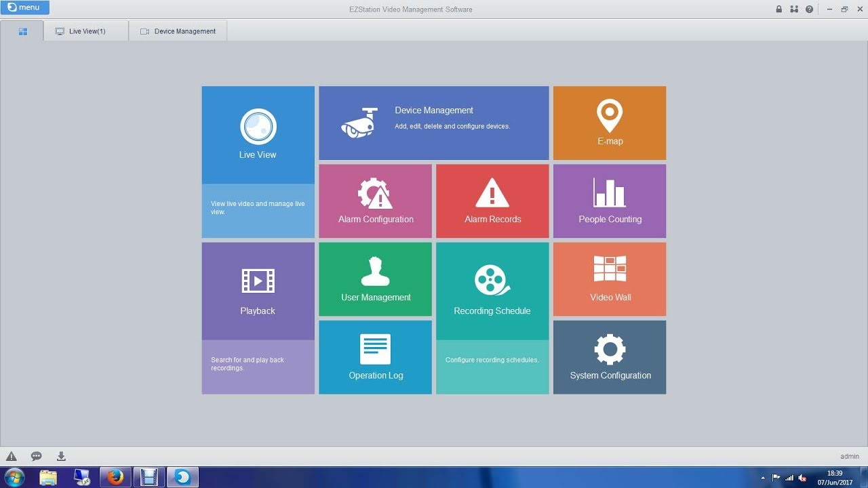Screen dimensions: 868x488
Task: Click the security camera Device Management icon
Action: click(359, 123)
